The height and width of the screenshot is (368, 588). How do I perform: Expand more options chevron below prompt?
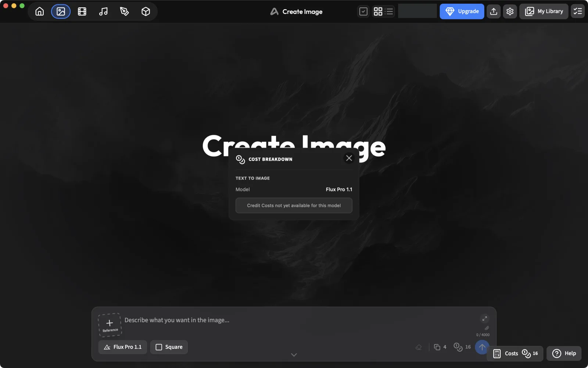[294, 355]
